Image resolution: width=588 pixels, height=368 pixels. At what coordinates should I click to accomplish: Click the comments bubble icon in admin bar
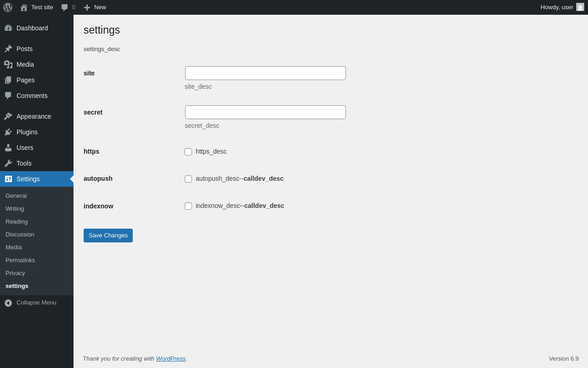tap(65, 7)
